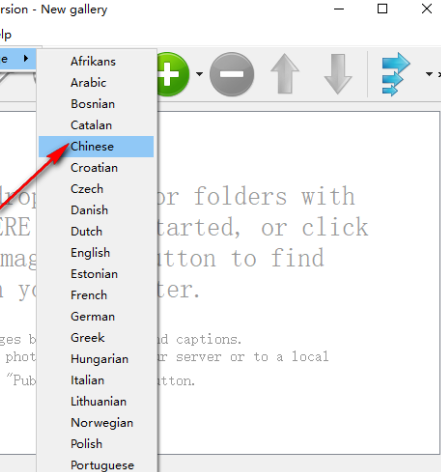The image size is (441, 472).
Task: Click the move down arrow icon
Action: coord(338,74)
